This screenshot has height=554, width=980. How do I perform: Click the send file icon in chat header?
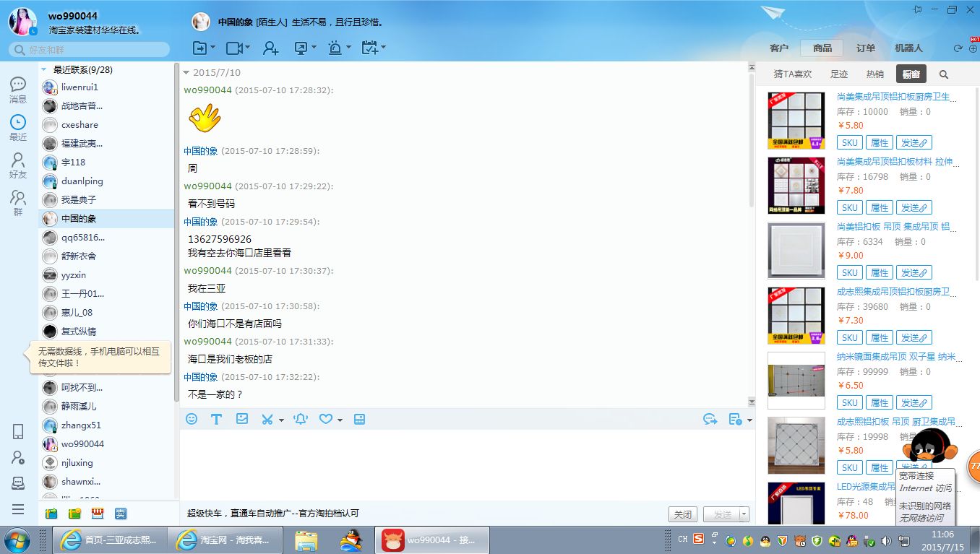199,48
